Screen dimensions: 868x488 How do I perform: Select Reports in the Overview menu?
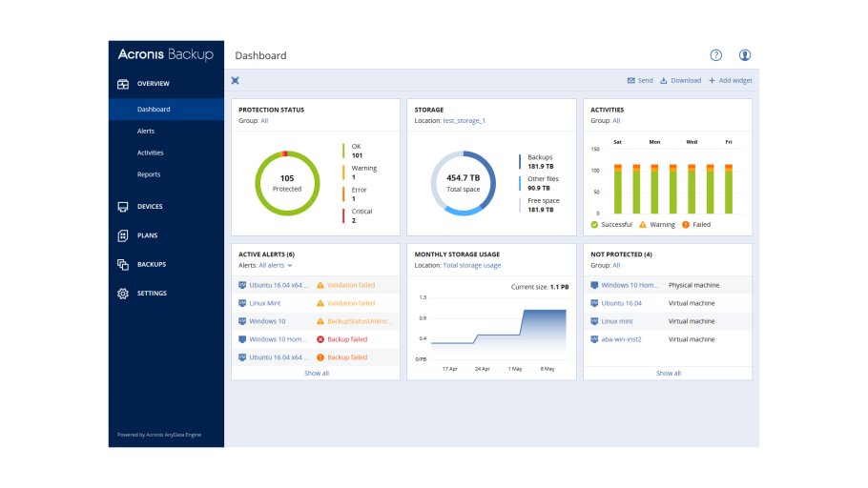click(149, 174)
